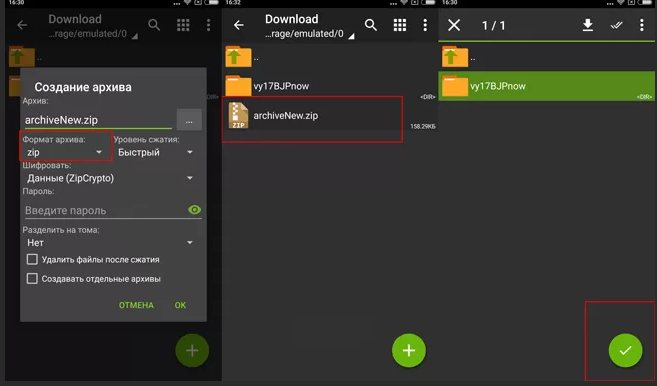Open overflow menu in right selection screen

tap(641, 25)
